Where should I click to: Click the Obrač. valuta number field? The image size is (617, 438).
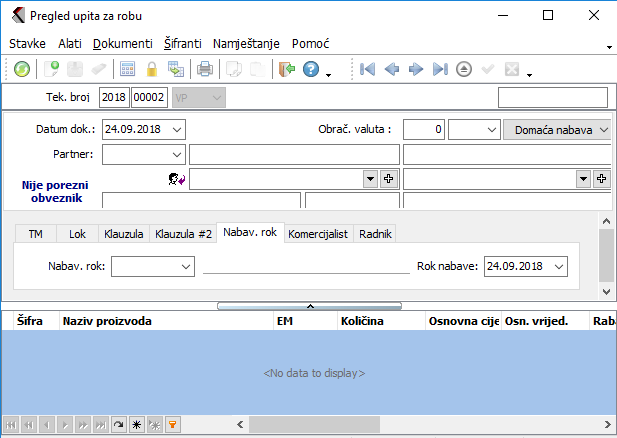point(424,129)
